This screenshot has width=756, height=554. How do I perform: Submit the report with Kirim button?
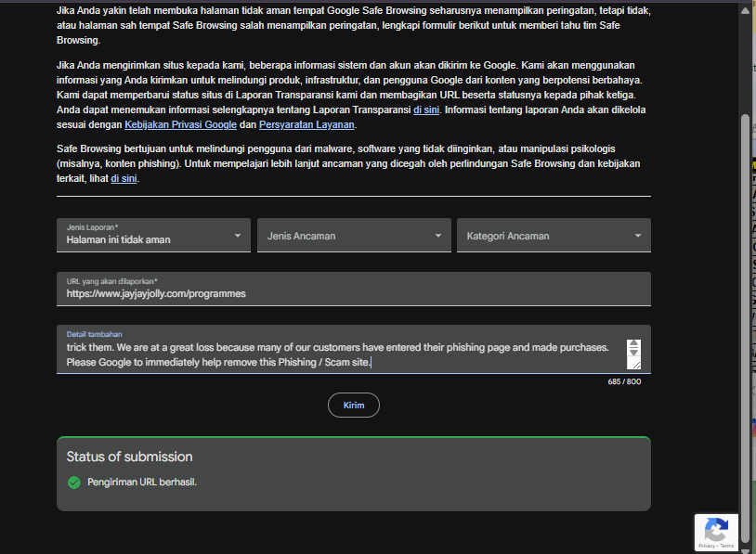tap(354, 406)
